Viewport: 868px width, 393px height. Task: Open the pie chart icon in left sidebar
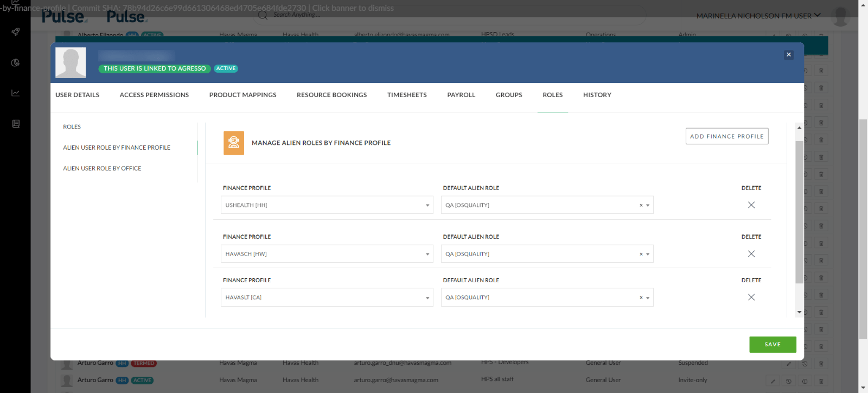16,63
